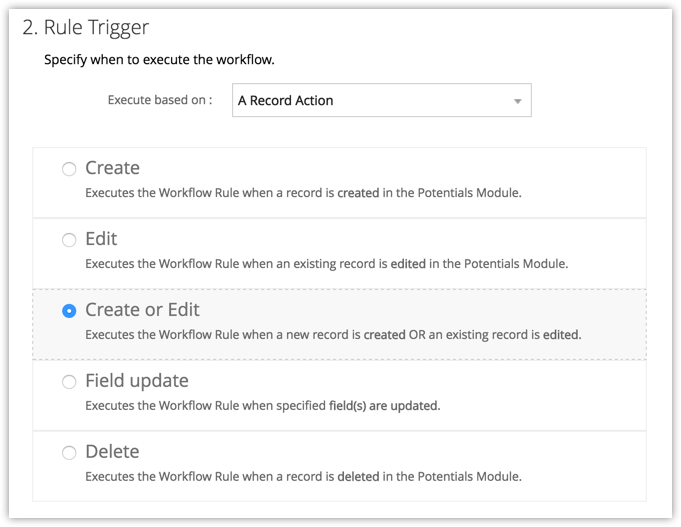The image size is (681, 527).
Task: Click the Field update option title
Action: pos(136,381)
